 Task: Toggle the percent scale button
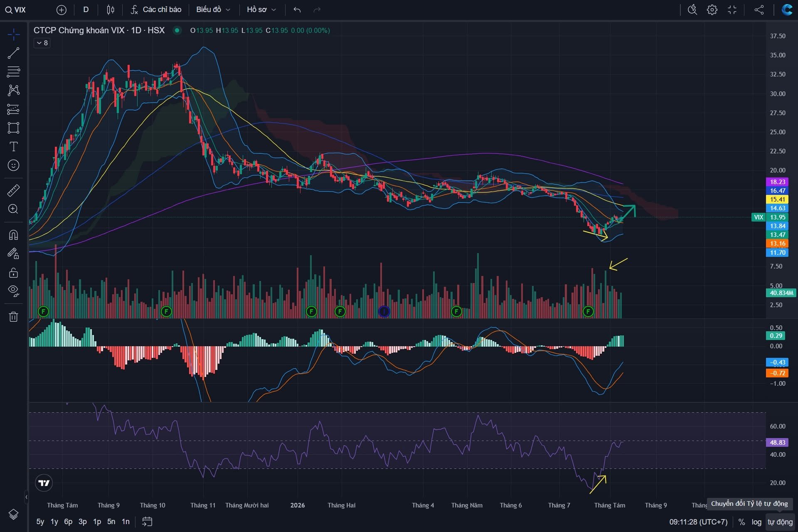click(x=741, y=522)
